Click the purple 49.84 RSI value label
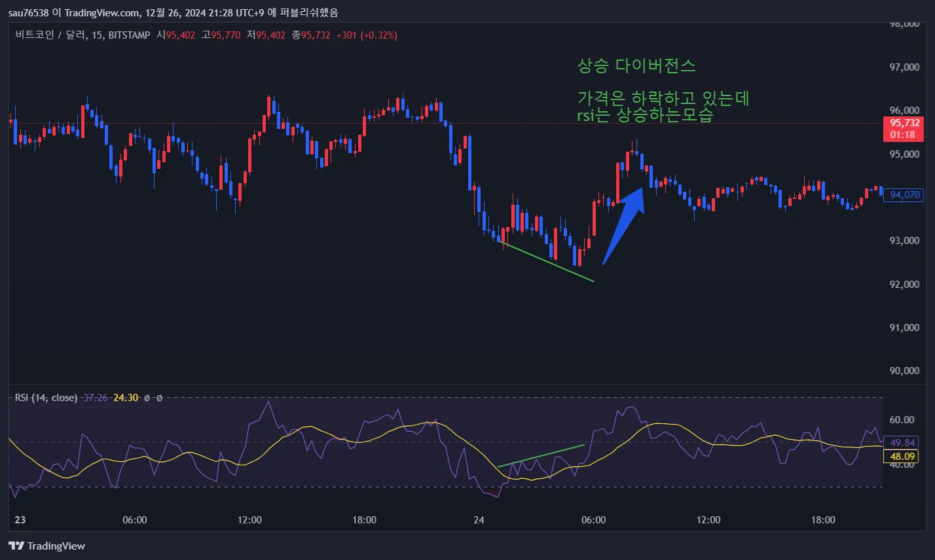Image resolution: width=935 pixels, height=560 pixels. (902, 442)
